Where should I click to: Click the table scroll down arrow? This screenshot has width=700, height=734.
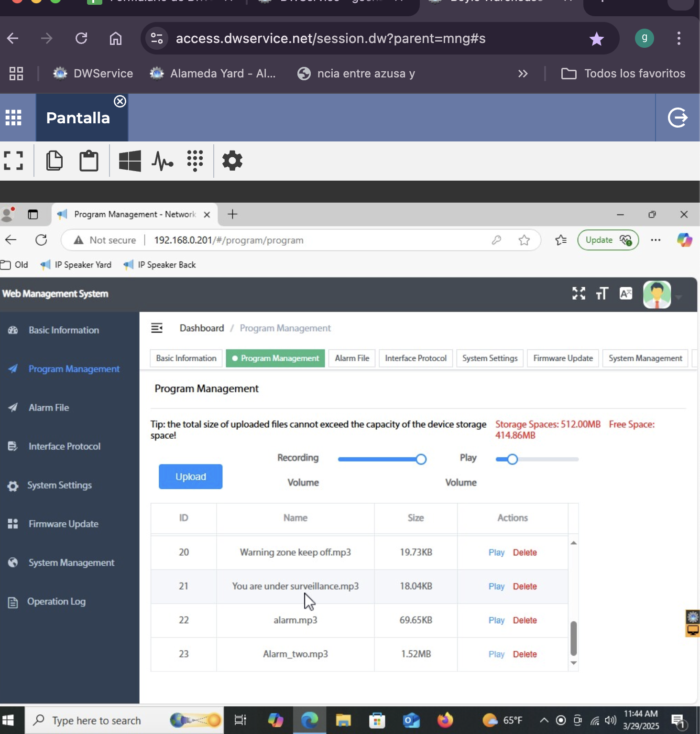tap(574, 663)
